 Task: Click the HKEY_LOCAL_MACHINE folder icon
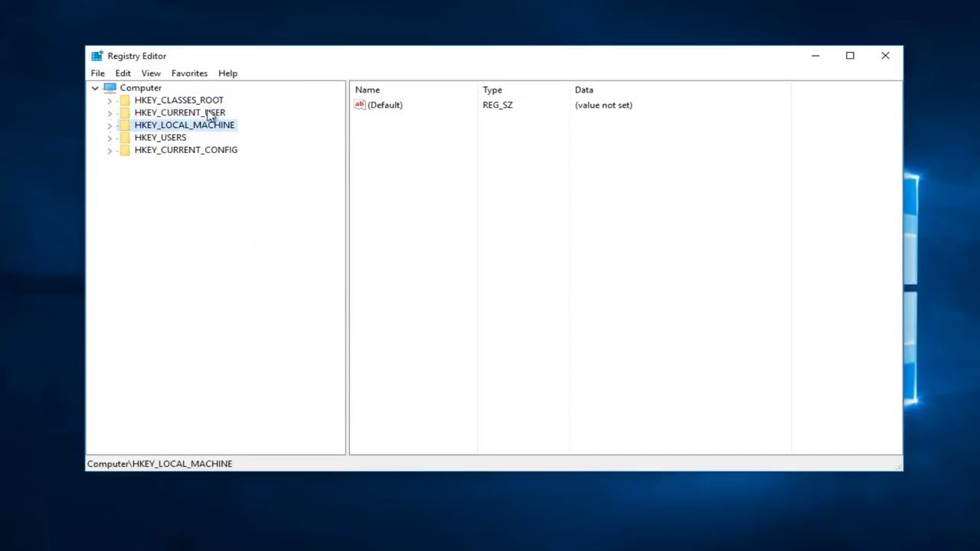(x=125, y=125)
